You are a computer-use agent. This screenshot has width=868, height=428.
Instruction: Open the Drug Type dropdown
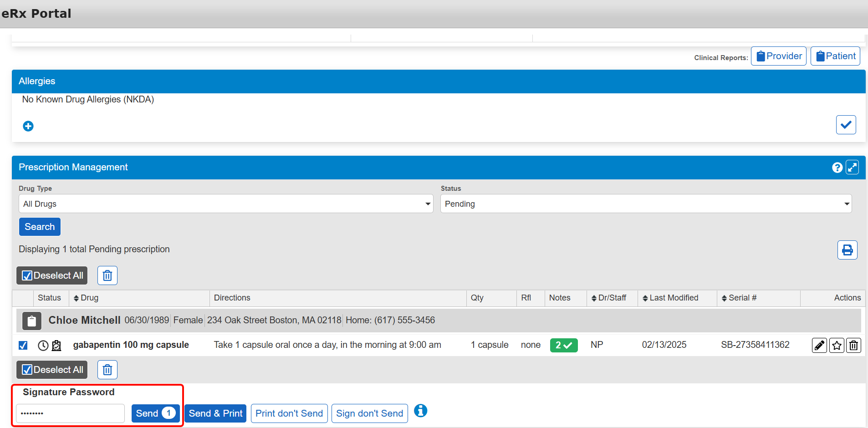tap(225, 204)
